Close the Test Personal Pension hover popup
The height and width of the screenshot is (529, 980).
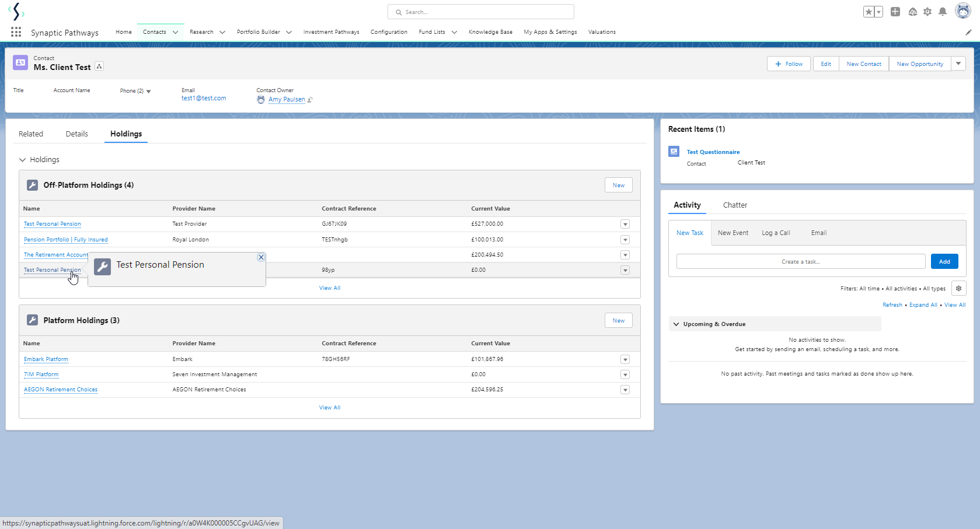click(261, 257)
